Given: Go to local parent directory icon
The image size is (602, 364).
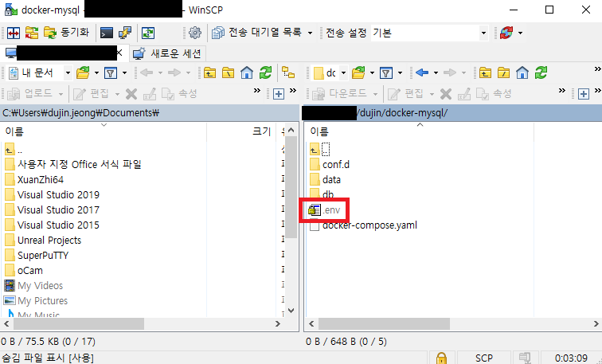Looking at the screenshot, I should tap(209, 72).
